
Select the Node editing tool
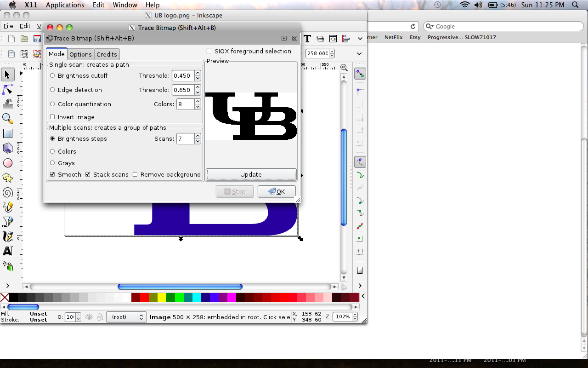tap(7, 89)
